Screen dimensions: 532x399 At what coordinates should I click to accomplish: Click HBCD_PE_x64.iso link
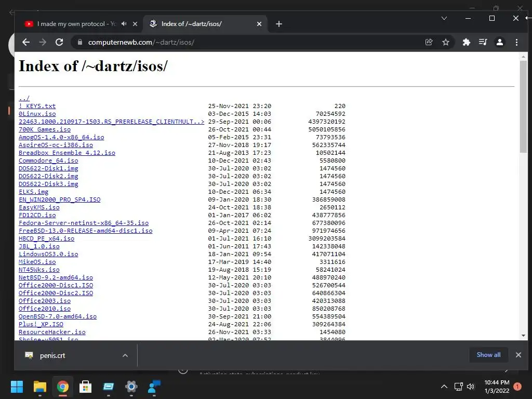(46, 239)
